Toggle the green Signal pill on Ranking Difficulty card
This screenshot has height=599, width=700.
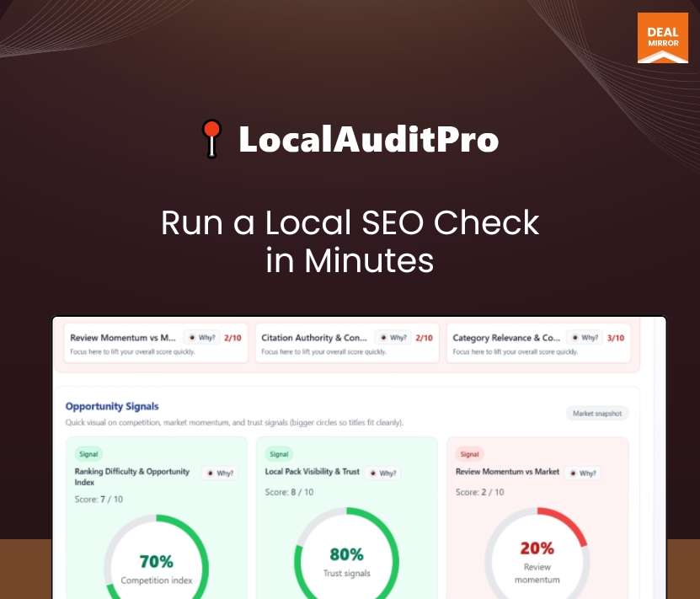coord(88,453)
